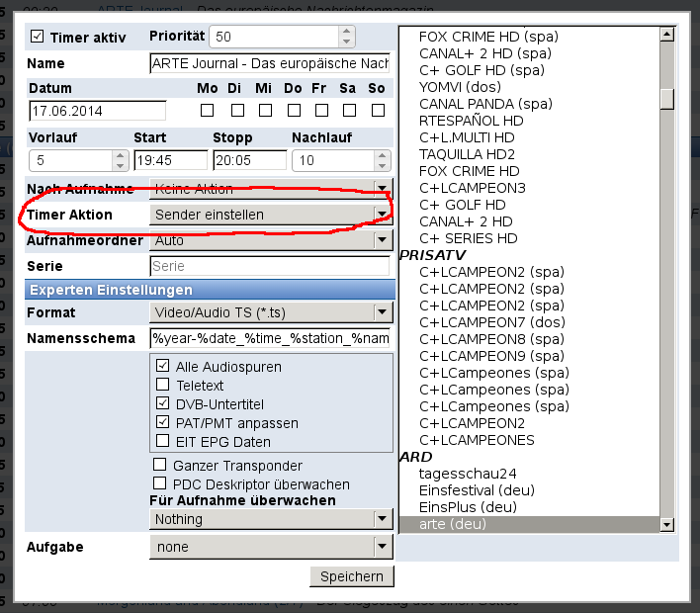Toggle the Timer aktiv checkbox

pyautogui.click(x=38, y=37)
